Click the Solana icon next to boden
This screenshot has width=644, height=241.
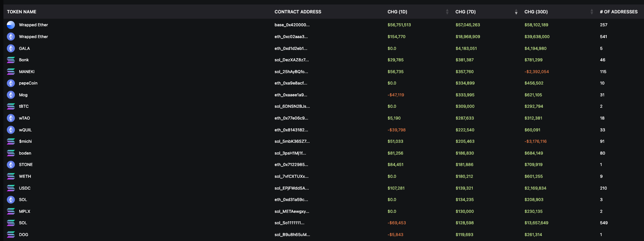(11, 153)
